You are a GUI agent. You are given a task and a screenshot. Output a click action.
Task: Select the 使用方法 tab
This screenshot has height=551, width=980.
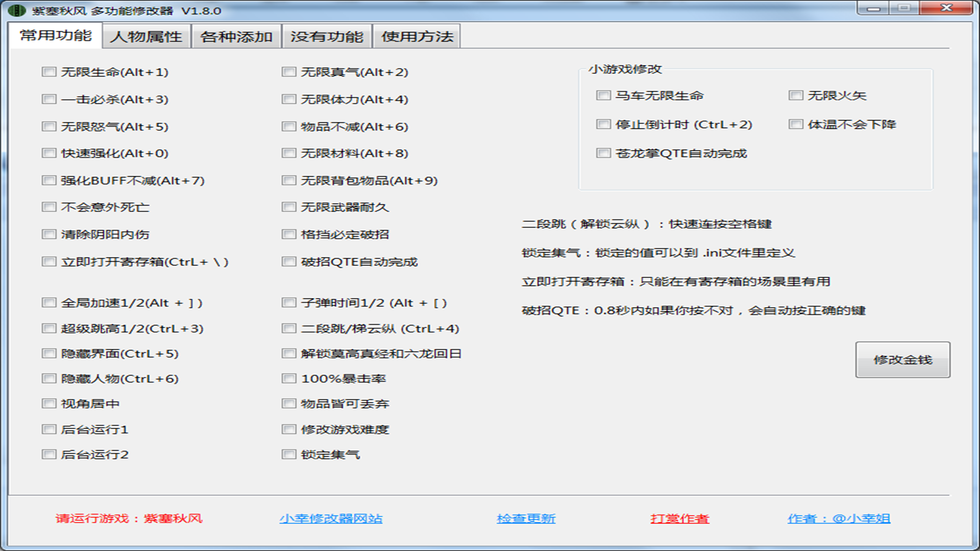[417, 37]
